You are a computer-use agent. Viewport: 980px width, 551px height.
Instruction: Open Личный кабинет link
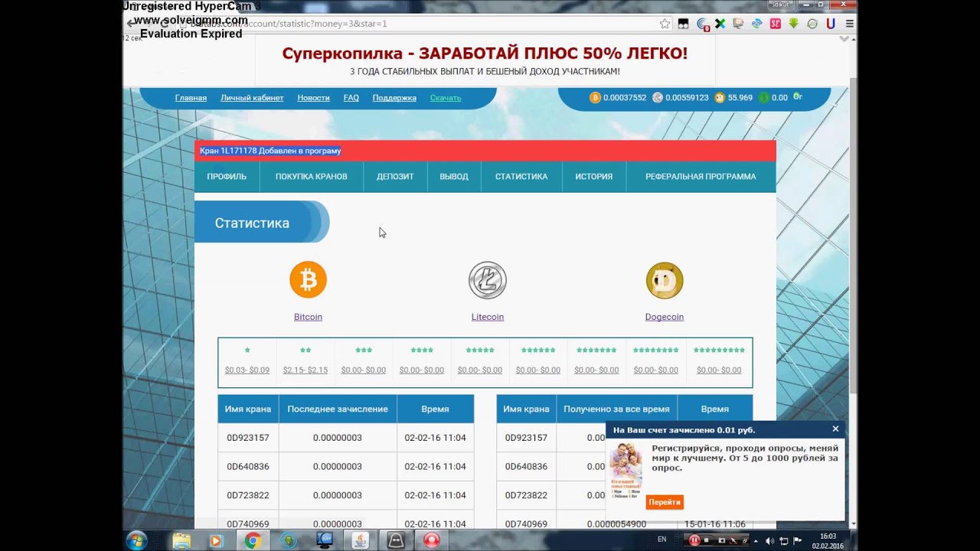[x=252, y=98]
